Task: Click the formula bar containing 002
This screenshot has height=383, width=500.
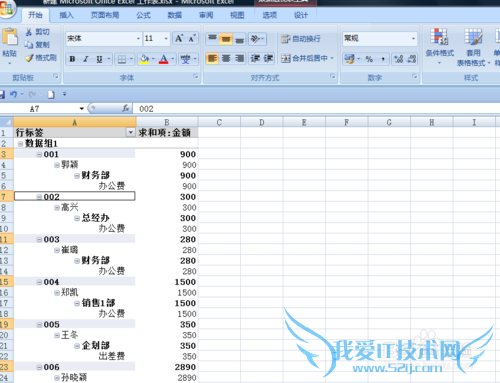Action: coord(317,109)
